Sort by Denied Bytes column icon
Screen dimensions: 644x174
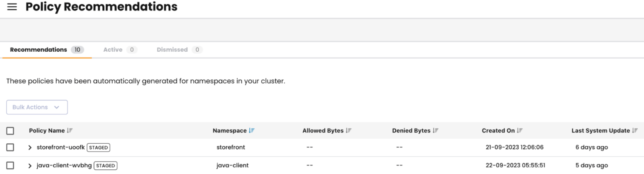click(x=436, y=131)
